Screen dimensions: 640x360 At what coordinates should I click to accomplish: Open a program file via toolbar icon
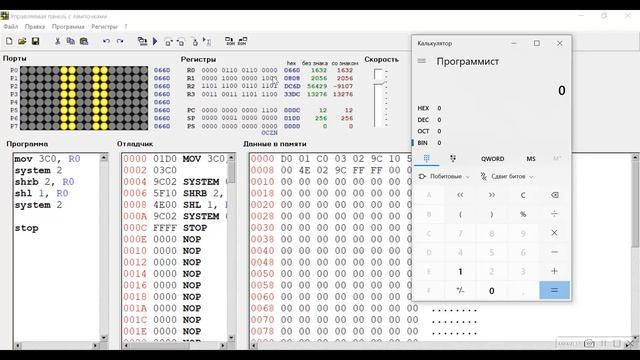coord(22,41)
